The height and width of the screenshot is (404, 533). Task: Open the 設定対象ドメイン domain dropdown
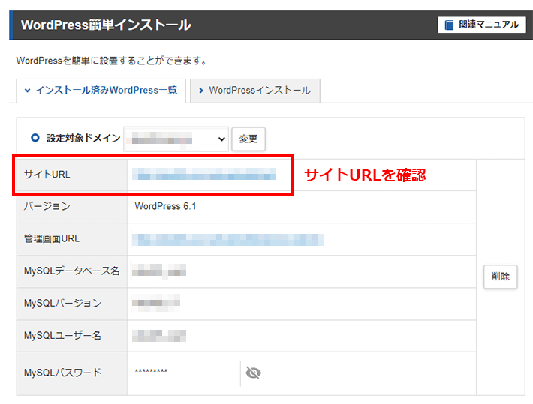click(x=176, y=139)
